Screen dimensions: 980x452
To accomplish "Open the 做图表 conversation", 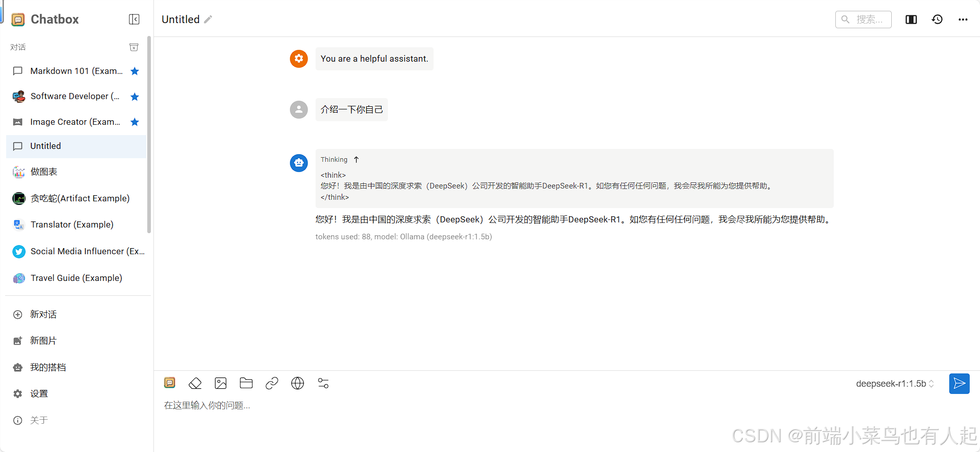I will 76,172.
